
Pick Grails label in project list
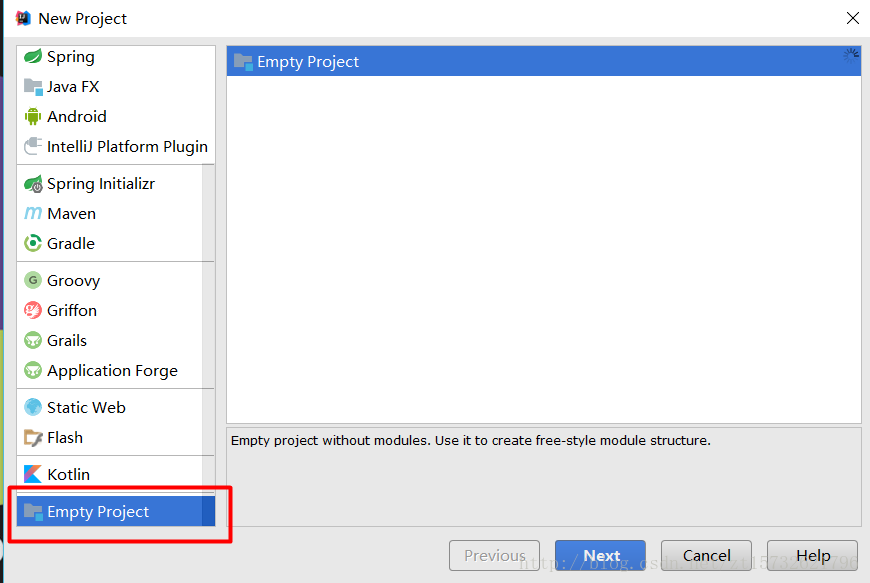67,341
